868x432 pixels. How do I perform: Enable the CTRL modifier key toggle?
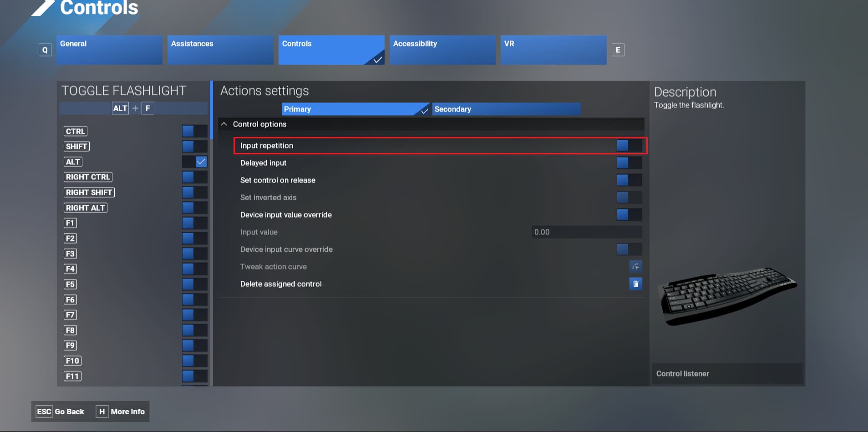194,131
